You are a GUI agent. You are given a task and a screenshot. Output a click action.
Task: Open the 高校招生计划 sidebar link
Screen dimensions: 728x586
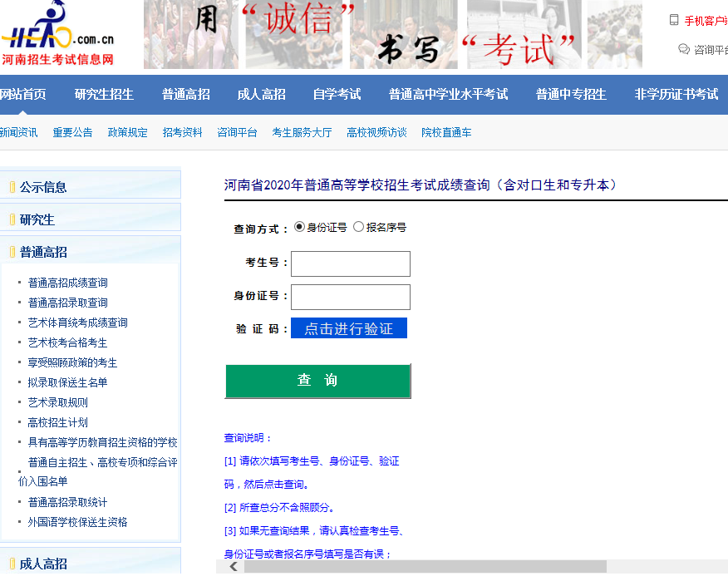pos(57,422)
